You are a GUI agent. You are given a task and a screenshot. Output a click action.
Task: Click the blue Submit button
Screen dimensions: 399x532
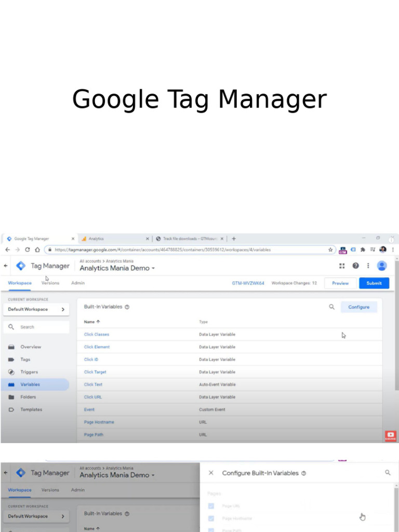point(374,283)
